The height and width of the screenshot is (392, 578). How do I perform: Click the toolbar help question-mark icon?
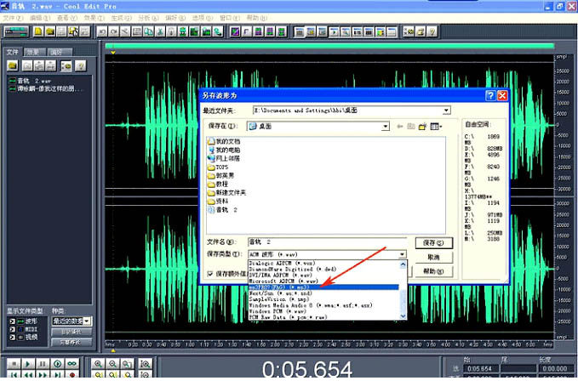pos(432,32)
